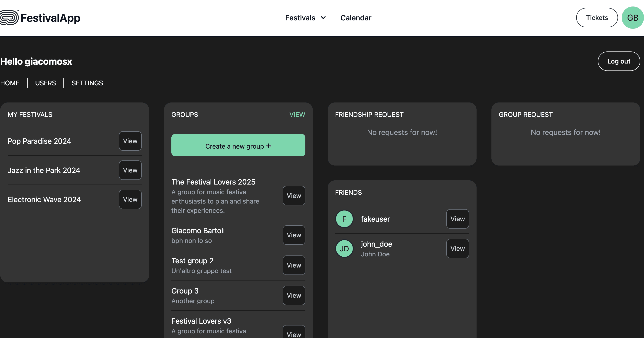Viewport: 644px width, 338px height.
Task: Open the green VIEW link in Groups
Action: pyautogui.click(x=297, y=115)
